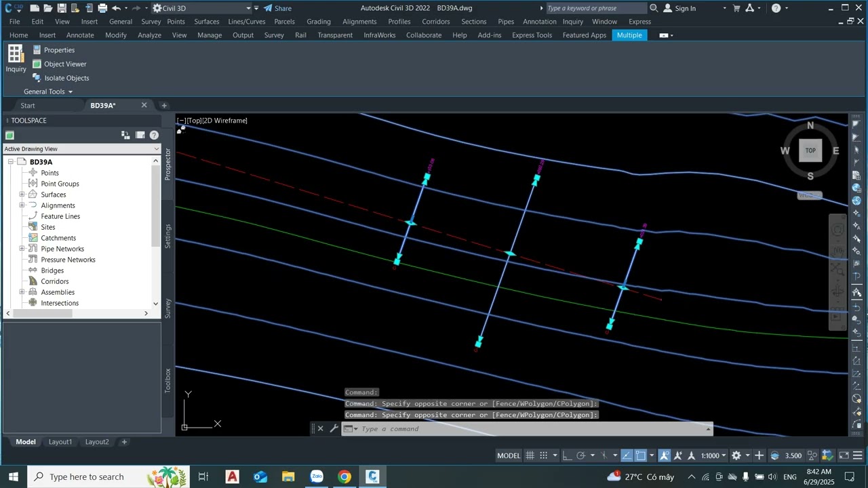
Task: Add new layout with the plus button
Action: [124, 442]
